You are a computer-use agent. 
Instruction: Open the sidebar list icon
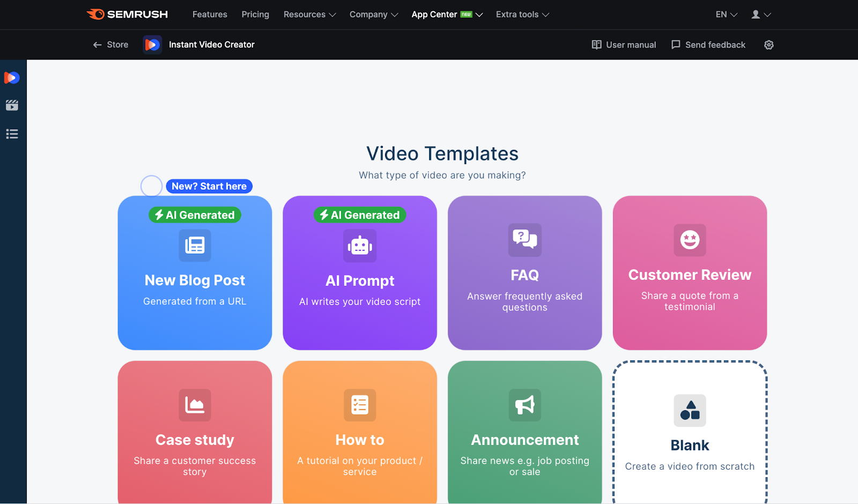pos(12,134)
